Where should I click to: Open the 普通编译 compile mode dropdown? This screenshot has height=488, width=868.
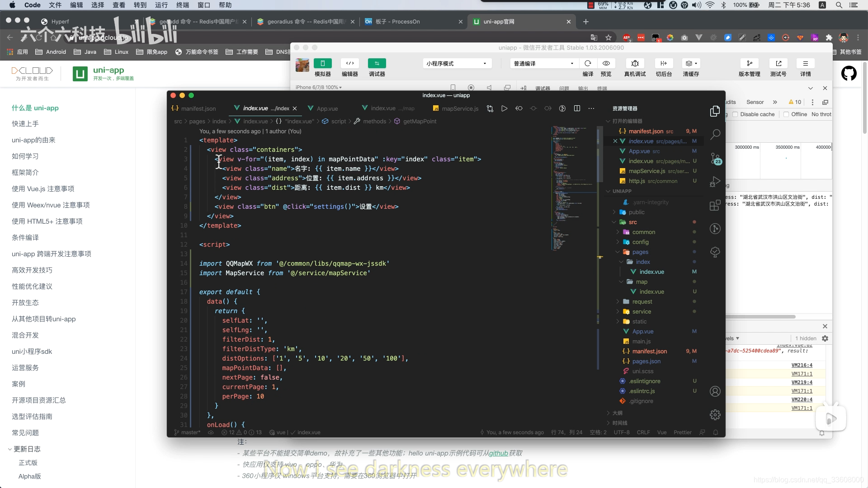tap(543, 63)
